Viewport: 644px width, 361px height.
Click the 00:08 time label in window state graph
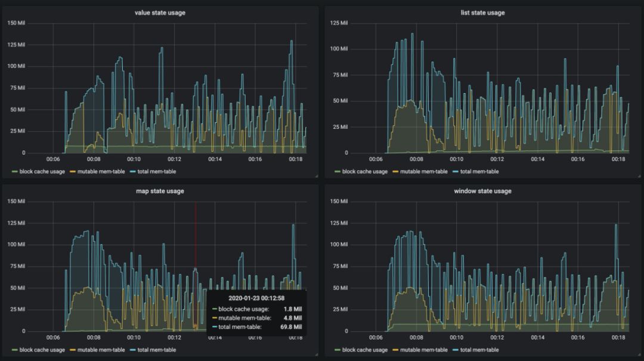(416, 338)
